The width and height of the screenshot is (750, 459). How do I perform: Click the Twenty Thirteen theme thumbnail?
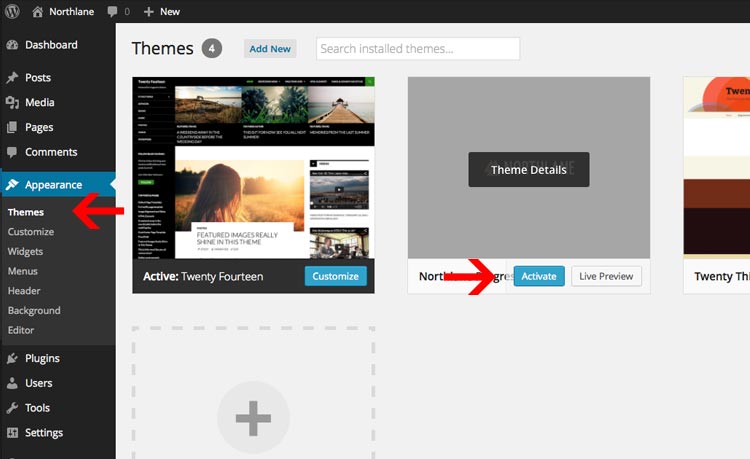pos(717,168)
